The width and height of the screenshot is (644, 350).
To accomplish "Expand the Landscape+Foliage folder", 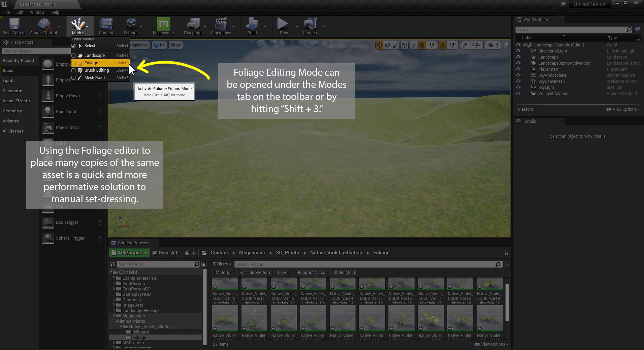I will click(114, 311).
